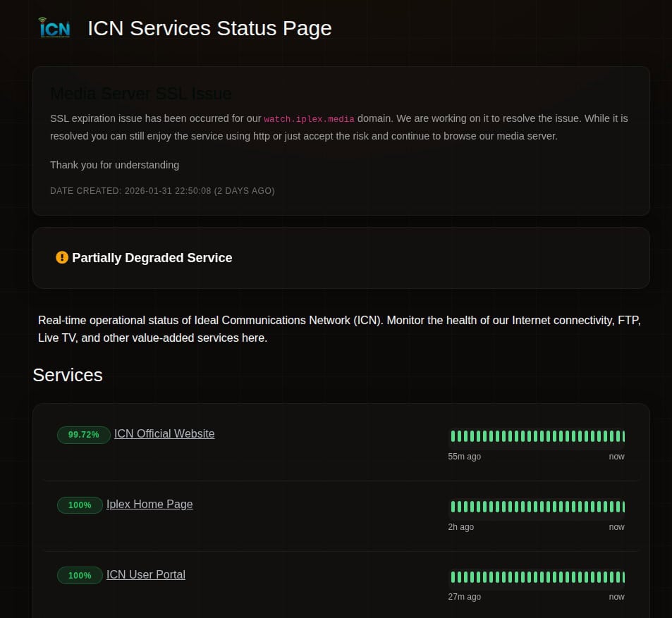This screenshot has height=618, width=672.
Task: Click the ICN User Portal heartbeat bar
Action: pyautogui.click(x=537, y=577)
